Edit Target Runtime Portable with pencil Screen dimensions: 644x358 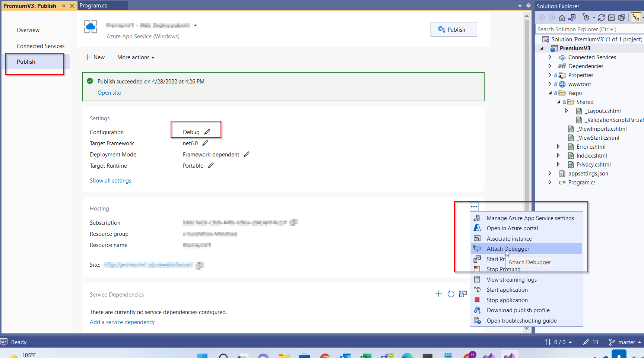pos(211,165)
